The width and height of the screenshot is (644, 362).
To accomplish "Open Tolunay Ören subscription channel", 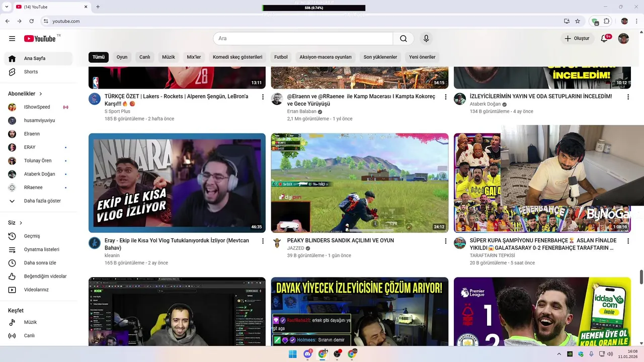I will (38, 161).
